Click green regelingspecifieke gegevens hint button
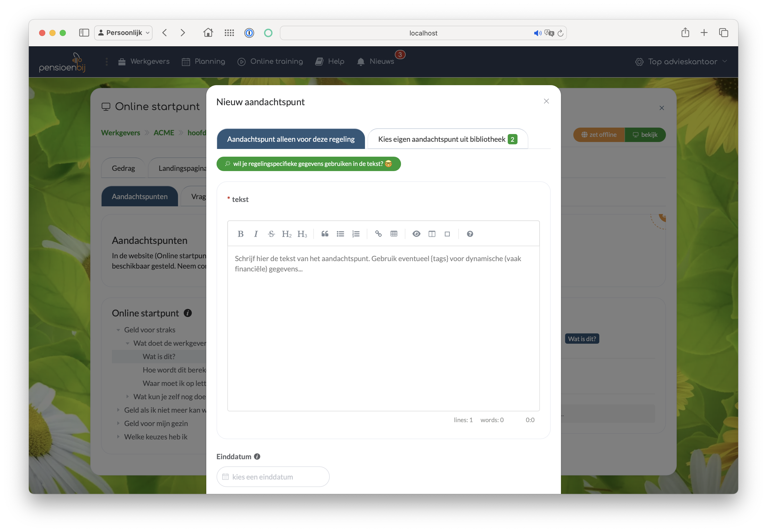 tap(309, 164)
